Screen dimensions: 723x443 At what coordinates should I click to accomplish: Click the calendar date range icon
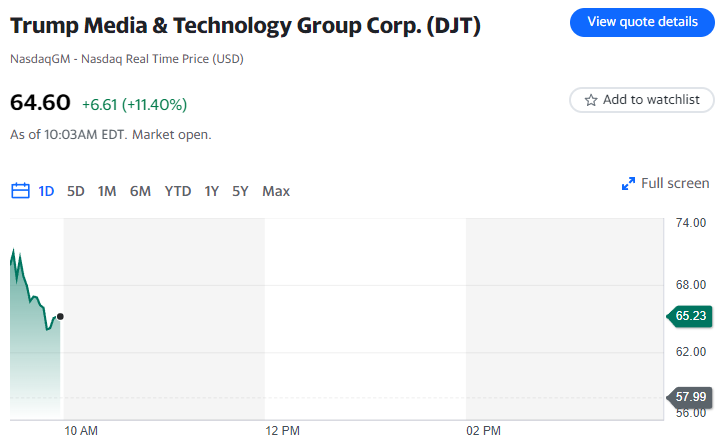coord(20,191)
